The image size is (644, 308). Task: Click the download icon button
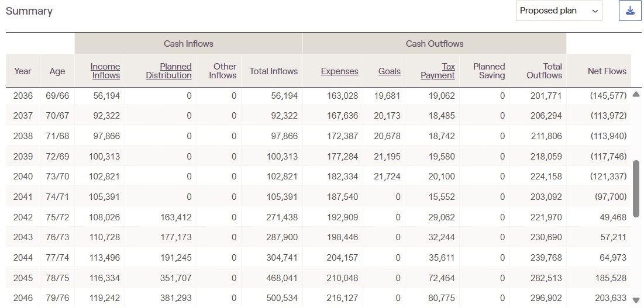(x=630, y=11)
